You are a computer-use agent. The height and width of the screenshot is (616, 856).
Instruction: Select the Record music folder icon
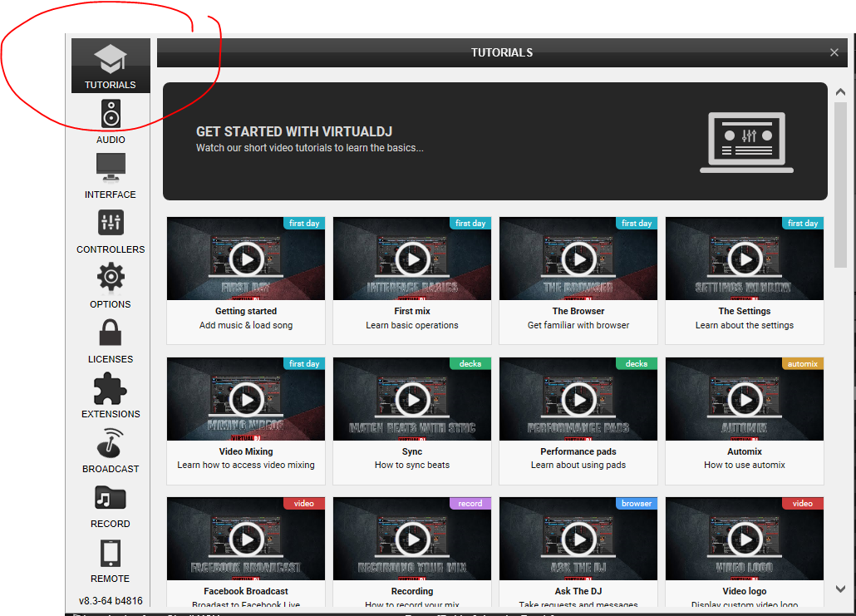(x=111, y=497)
